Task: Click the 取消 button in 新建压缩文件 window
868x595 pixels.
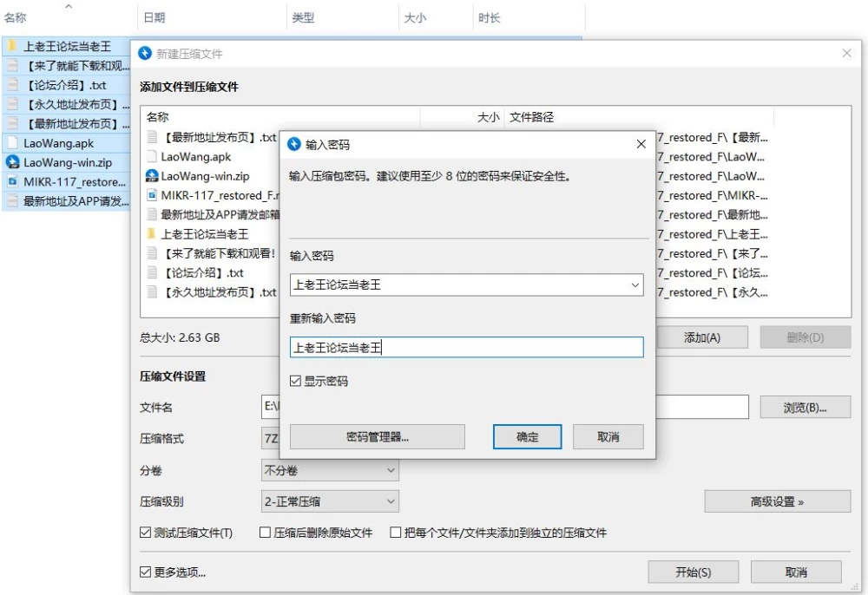Action: pos(796,572)
